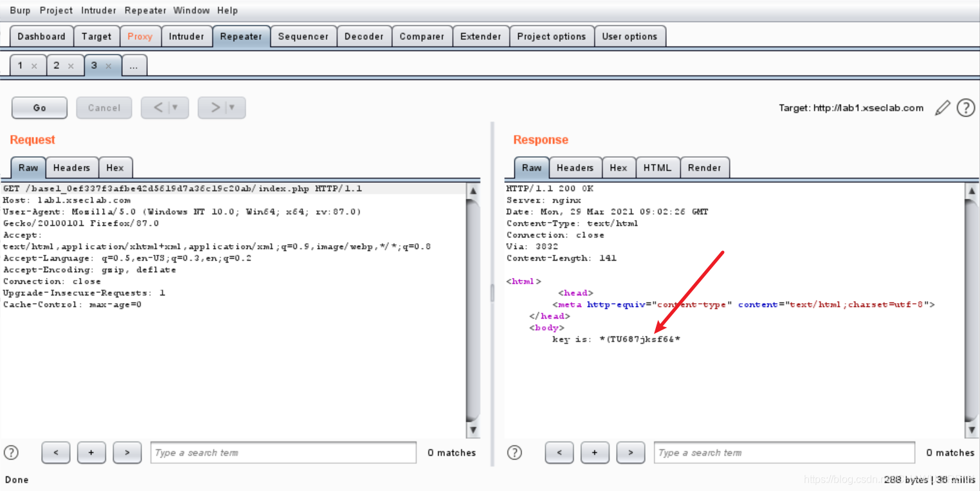Click the Host header line in request

[67, 200]
